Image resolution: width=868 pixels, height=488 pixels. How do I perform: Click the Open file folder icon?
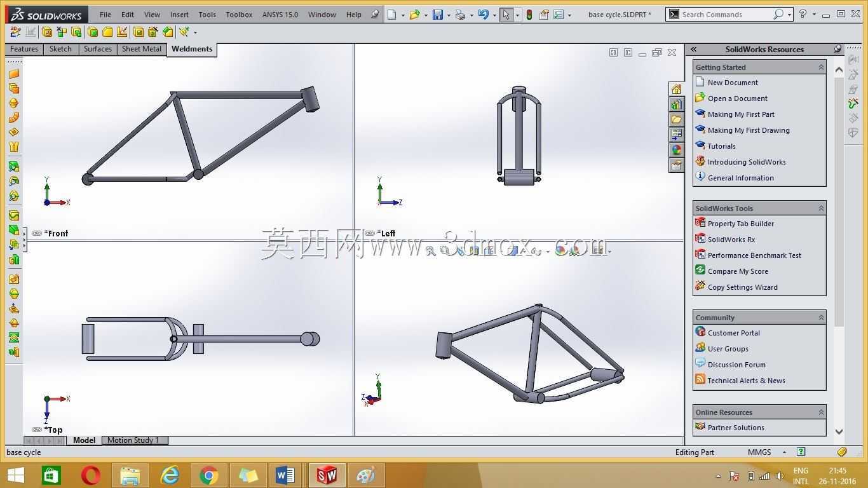[x=414, y=15]
